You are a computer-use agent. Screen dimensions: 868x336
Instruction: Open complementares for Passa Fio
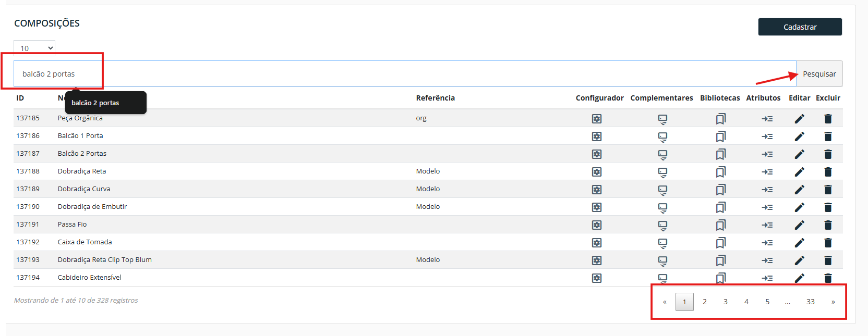(662, 225)
